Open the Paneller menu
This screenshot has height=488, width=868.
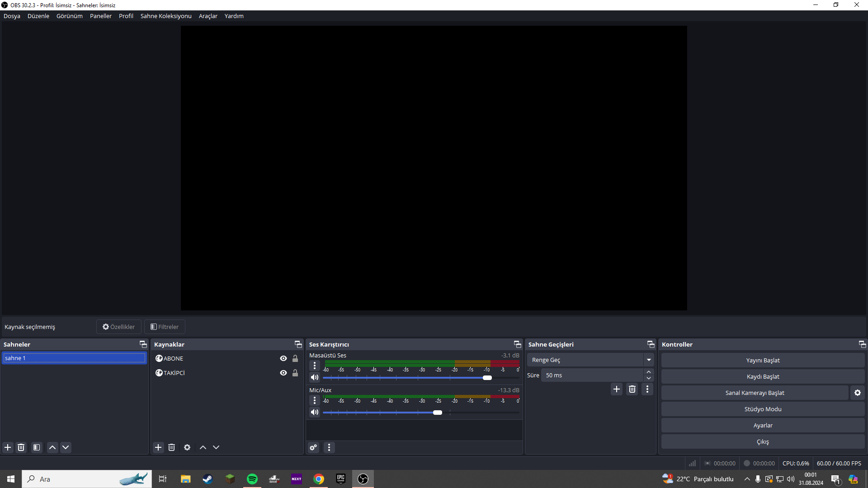tap(101, 16)
